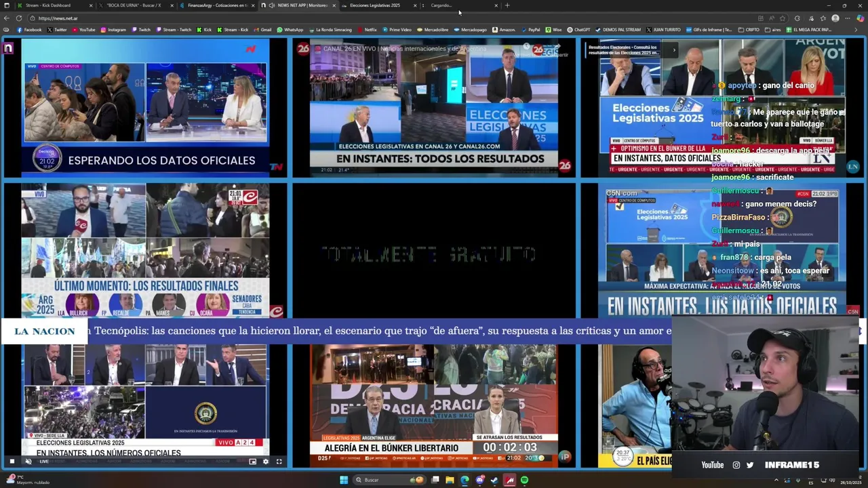The width and height of the screenshot is (868, 488).
Task: Select the Cronica Ultimo Momento video tile
Action: pos(145,251)
